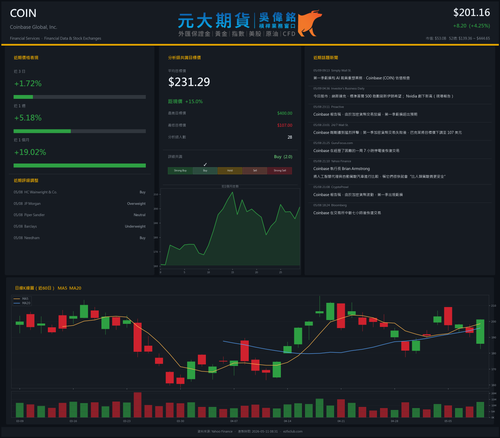Click the +15.0% upside figure
The width and height of the screenshot is (500, 438).
pyautogui.click(x=194, y=101)
